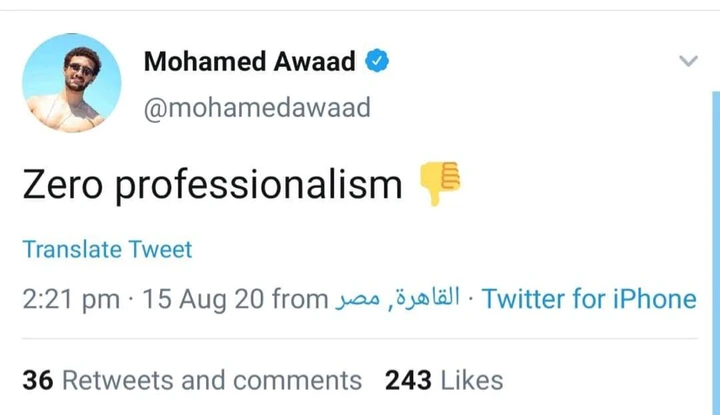This screenshot has width=720, height=415.
Task: View the 243 Likes list
Action: (444, 380)
